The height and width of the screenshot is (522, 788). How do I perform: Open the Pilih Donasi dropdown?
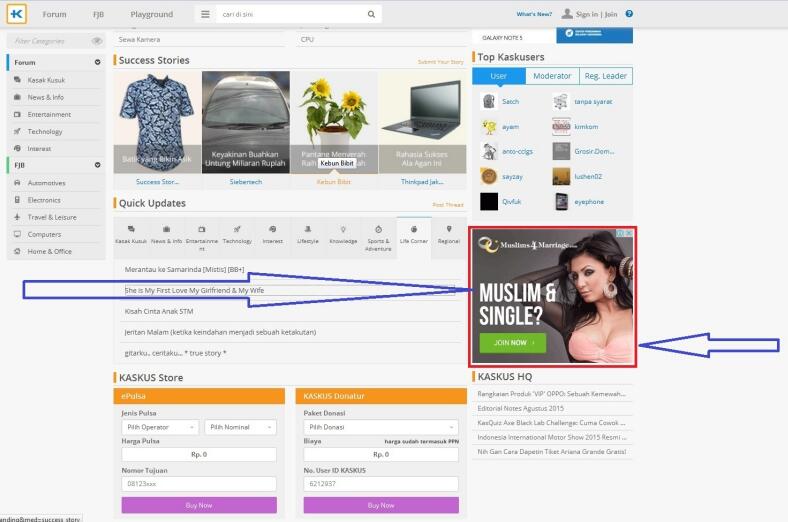click(381, 427)
